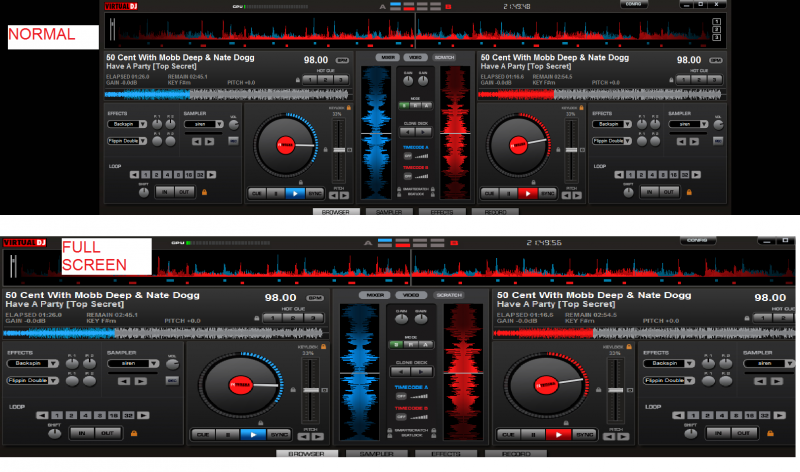Toggle the Timecode B OFF switch in the full screen window
Image resolution: width=800 pixels, height=472 pixels.
tap(402, 417)
